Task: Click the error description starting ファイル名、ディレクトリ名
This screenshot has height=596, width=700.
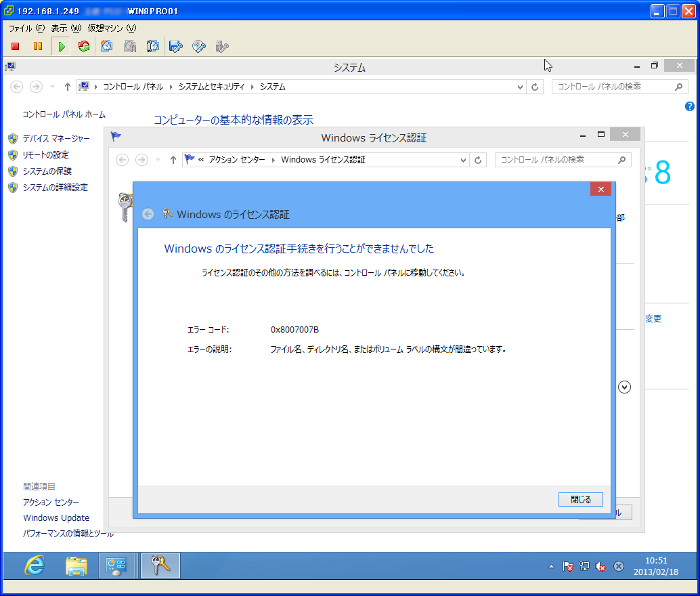Action: 389,349
